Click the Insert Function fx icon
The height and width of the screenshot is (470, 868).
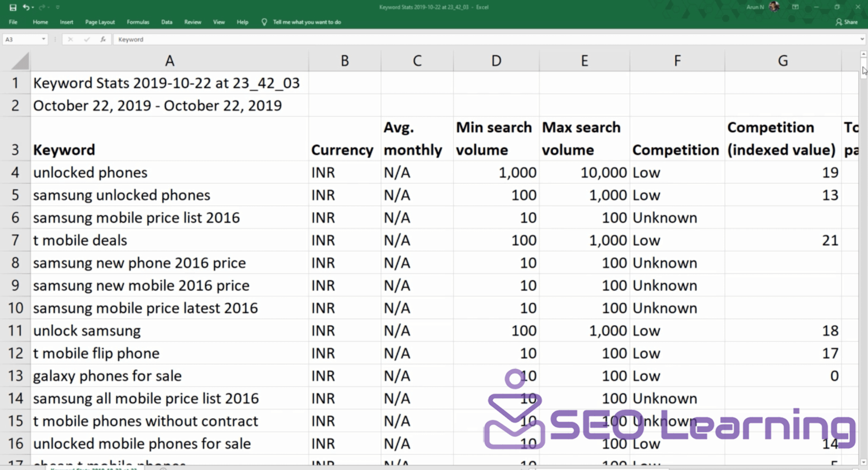pyautogui.click(x=103, y=39)
